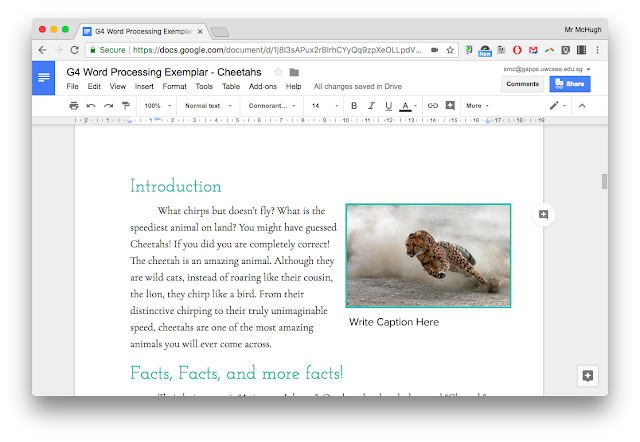Viewport: 640px width, 442px height.
Task: Click the right indent marker on ruler
Action: 488,121
